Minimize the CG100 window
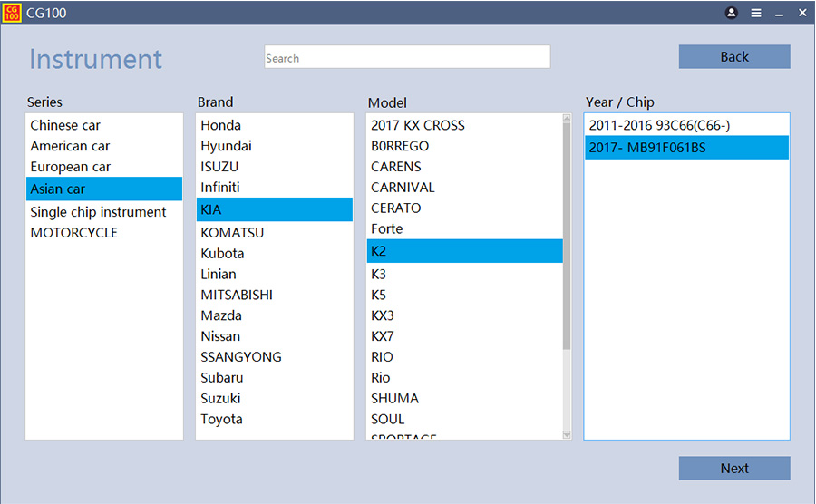The width and height of the screenshot is (816, 504). pyautogui.click(x=779, y=13)
